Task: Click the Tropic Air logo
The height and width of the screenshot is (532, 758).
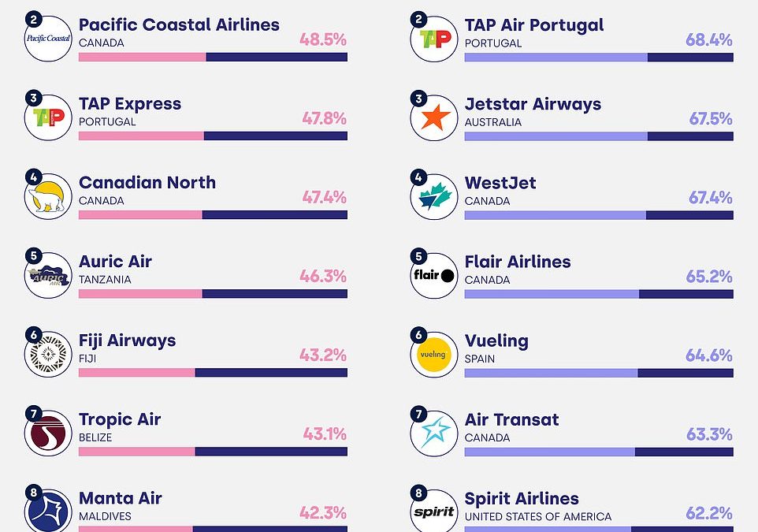Action: pyautogui.click(x=48, y=433)
